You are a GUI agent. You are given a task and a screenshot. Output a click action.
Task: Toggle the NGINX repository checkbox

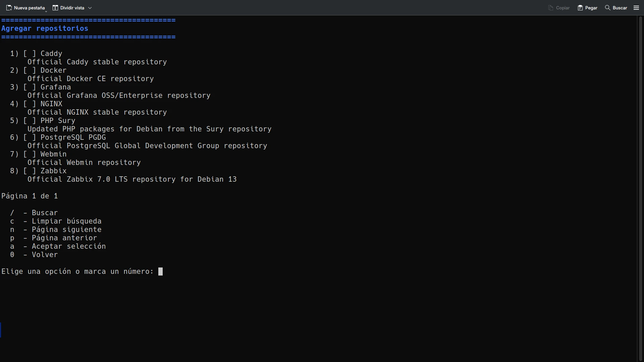[30, 104]
